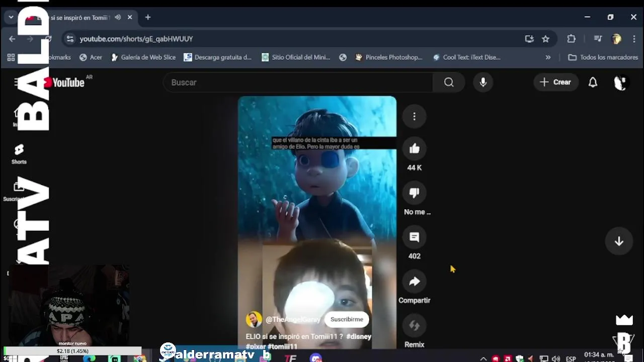Click the #disney hashtag
This screenshot has width=644, height=362.
tap(359, 336)
